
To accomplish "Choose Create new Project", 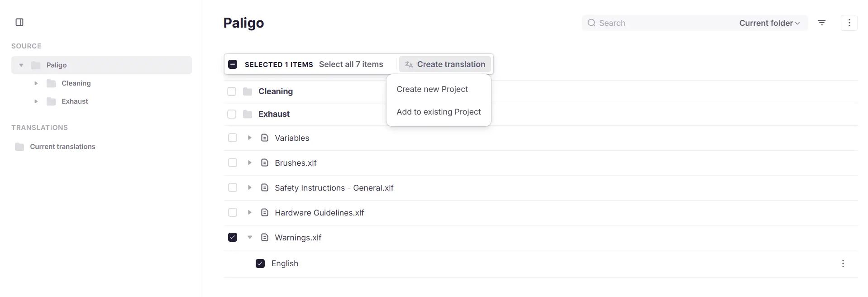I will (x=432, y=89).
